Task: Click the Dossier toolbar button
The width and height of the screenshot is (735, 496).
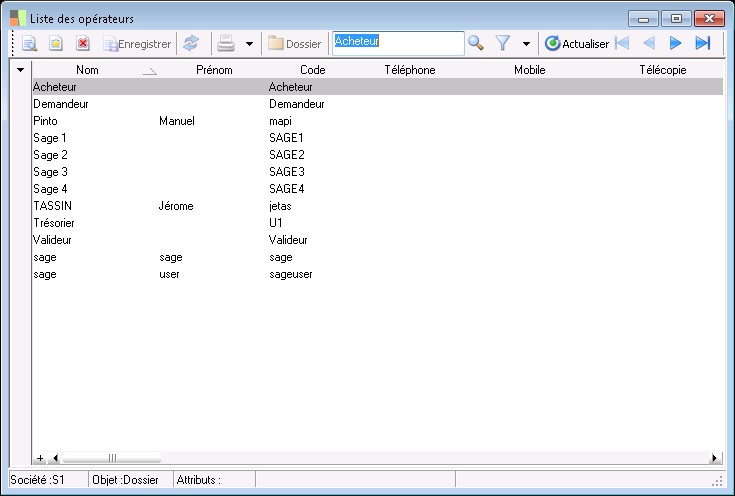Action: coord(294,44)
